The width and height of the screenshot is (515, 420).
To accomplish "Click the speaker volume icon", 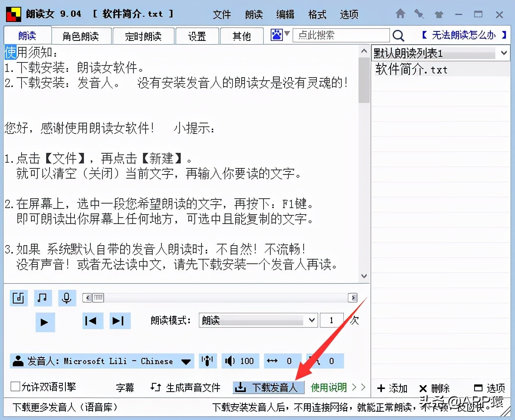I will [230, 361].
